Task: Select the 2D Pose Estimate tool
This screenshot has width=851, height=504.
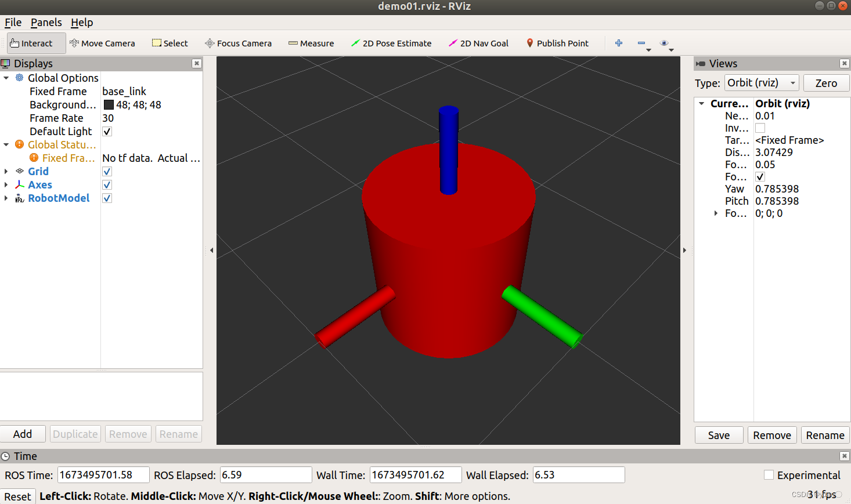Action: tap(391, 43)
